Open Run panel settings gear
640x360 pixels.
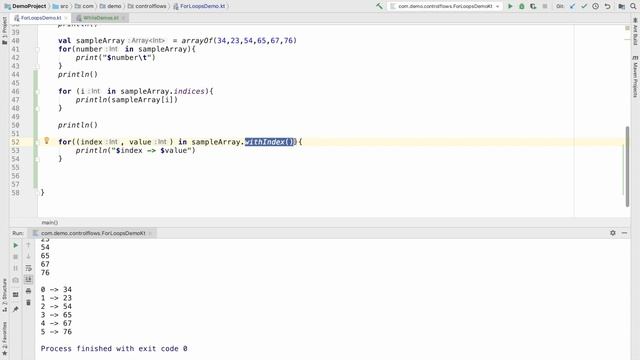coord(613,233)
